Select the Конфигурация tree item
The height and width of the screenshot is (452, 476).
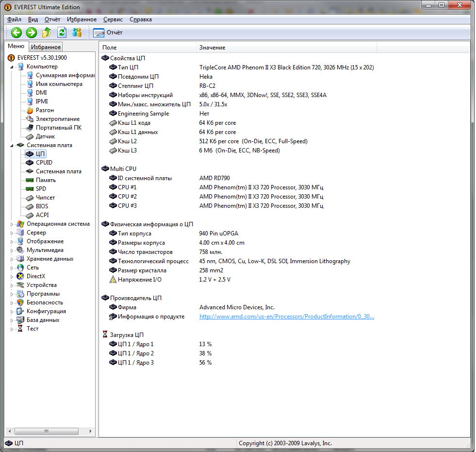(x=46, y=311)
